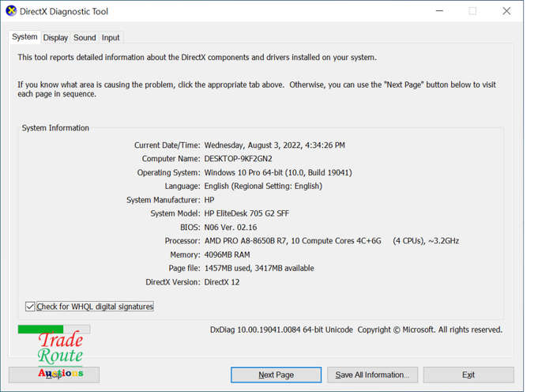The image size is (553, 392).
Task: Click Save All Information button
Action: tap(372, 375)
